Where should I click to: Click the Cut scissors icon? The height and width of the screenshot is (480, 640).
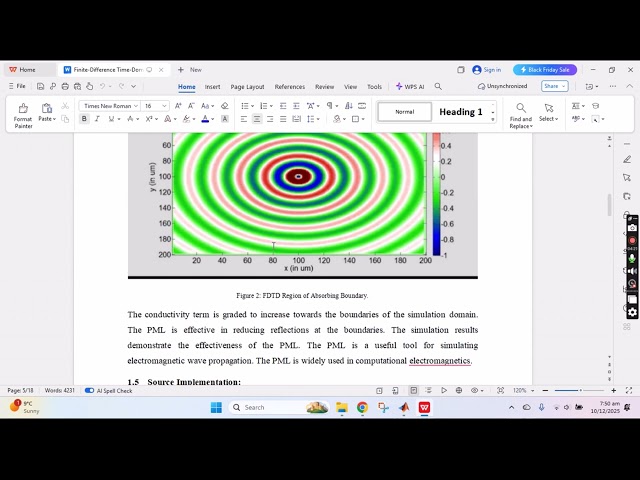click(x=65, y=106)
